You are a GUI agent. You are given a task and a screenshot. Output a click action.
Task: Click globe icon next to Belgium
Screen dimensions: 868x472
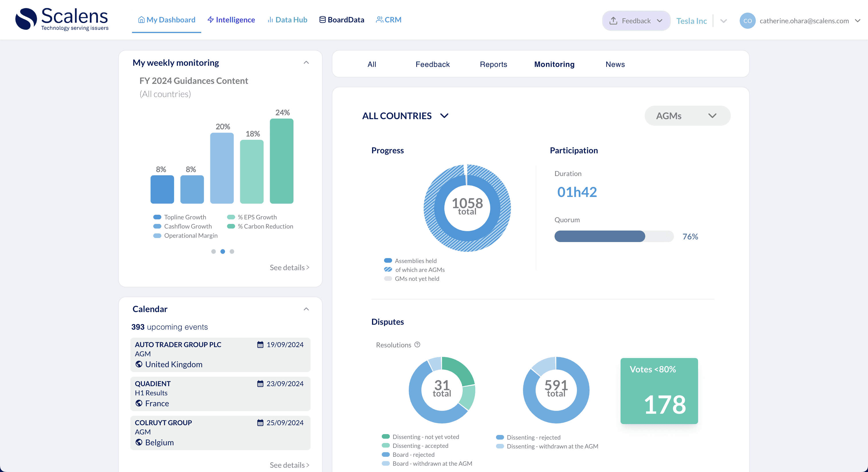[x=139, y=442]
